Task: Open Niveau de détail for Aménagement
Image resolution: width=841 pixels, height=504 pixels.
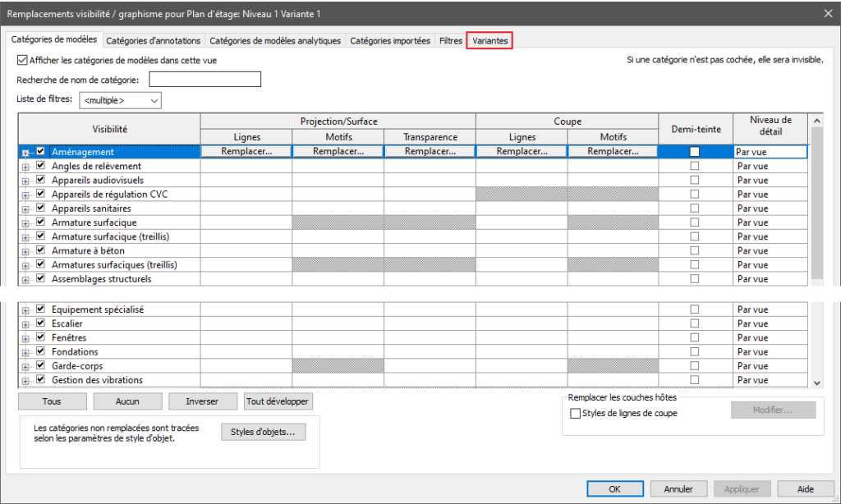Action: coord(770,152)
